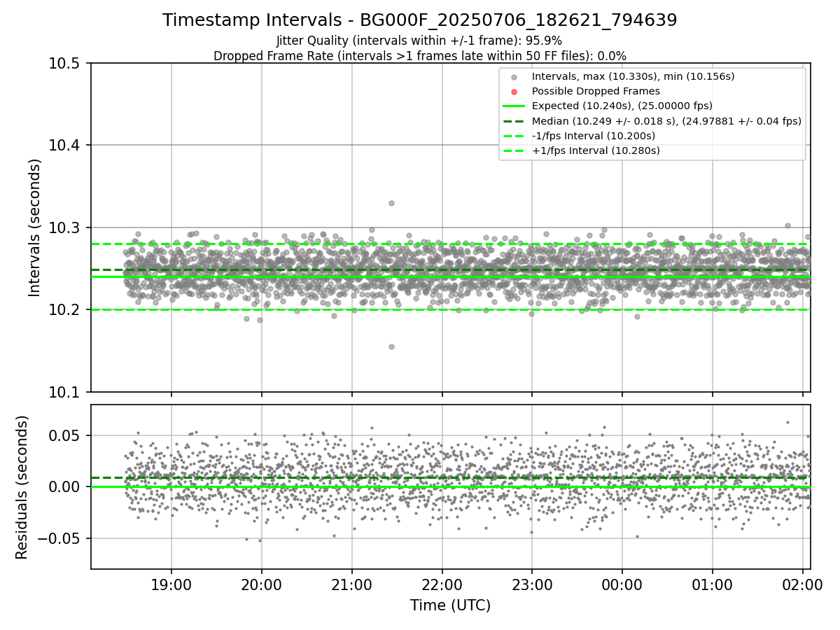
Task: Click the 22:00 time tick label
Action: (x=442, y=585)
